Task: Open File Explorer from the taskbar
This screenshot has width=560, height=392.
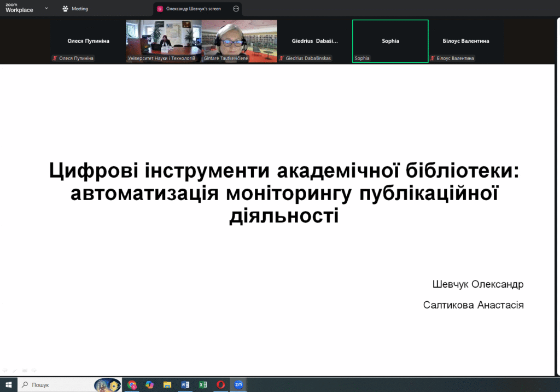Action: point(167,385)
